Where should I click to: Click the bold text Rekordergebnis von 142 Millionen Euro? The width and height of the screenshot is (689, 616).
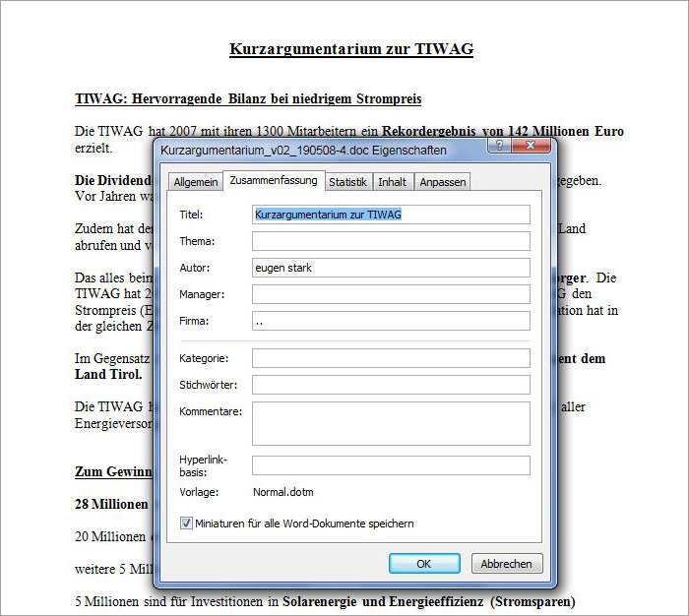(x=503, y=132)
